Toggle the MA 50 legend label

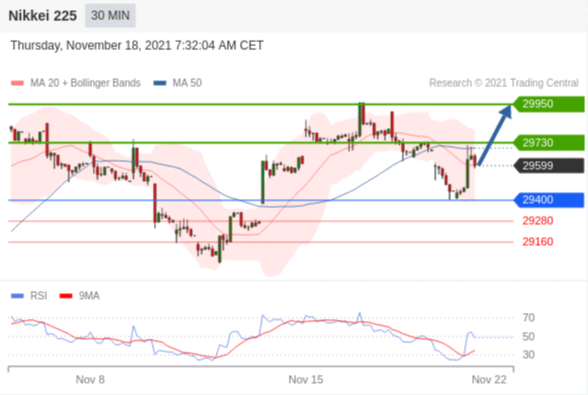point(187,83)
